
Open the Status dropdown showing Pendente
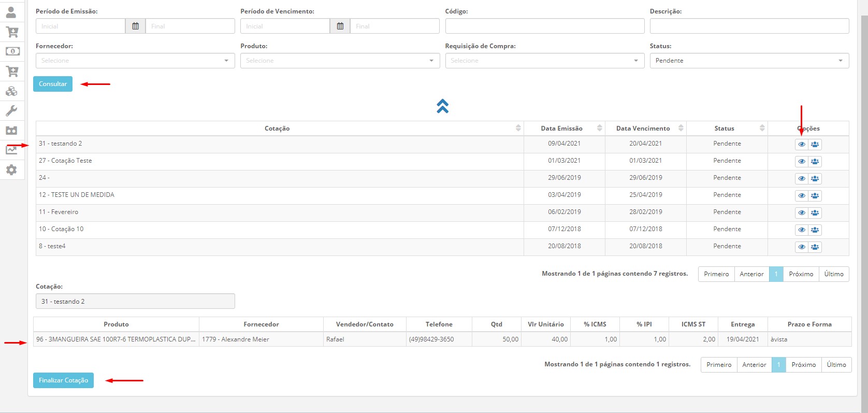(x=749, y=61)
